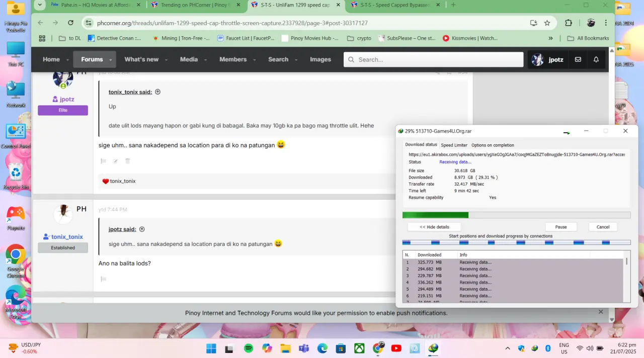Bookmark this page with star icon
The width and height of the screenshot is (644, 358).
point(547,23)
